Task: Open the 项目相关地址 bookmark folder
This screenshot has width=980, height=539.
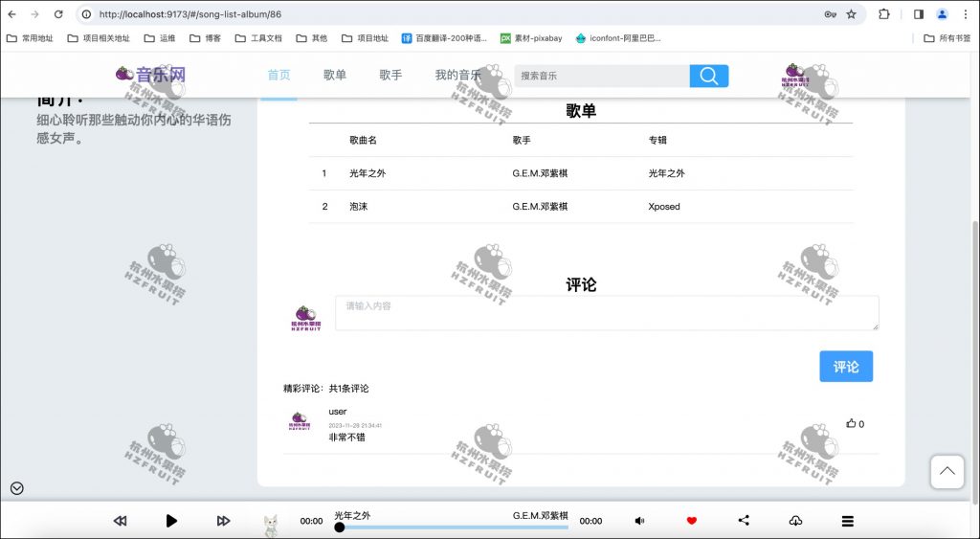Action: [99, 38]
